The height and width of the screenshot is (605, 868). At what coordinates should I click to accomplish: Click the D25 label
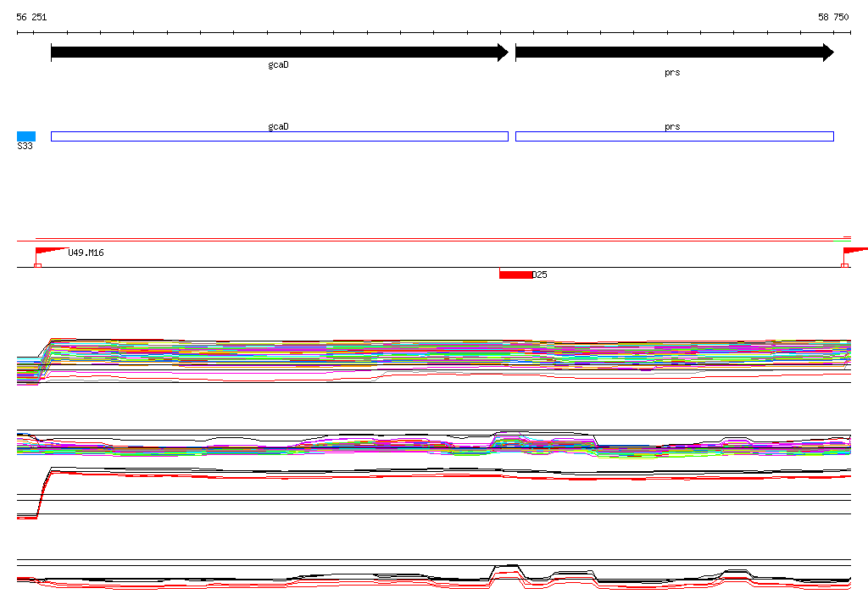[540, 275]
